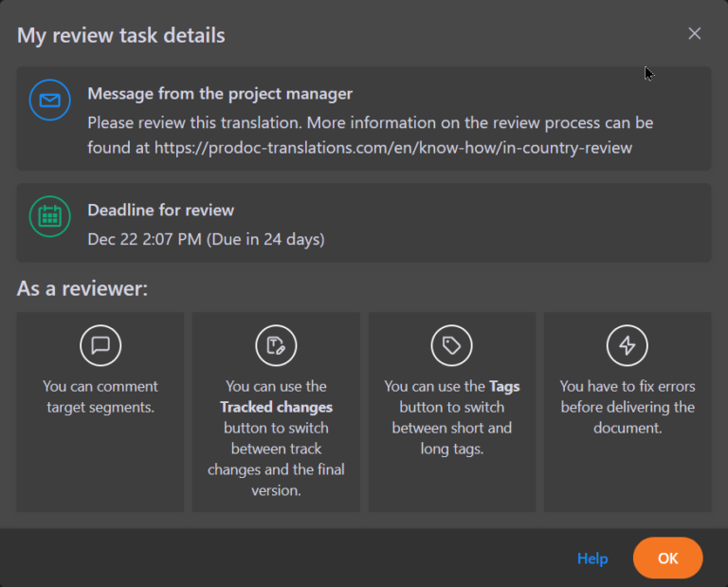The image size is (728, 587).
Task: Click the lightning bolt fix errors icon
Action: click(627, 346)
